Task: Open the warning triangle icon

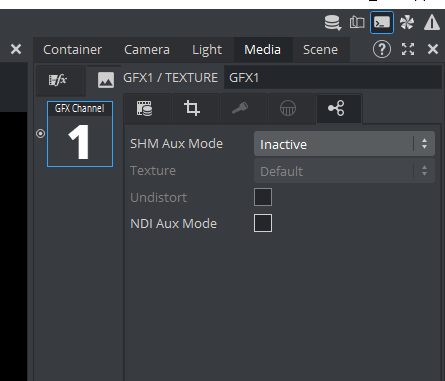Action: [x=432, y=23]
